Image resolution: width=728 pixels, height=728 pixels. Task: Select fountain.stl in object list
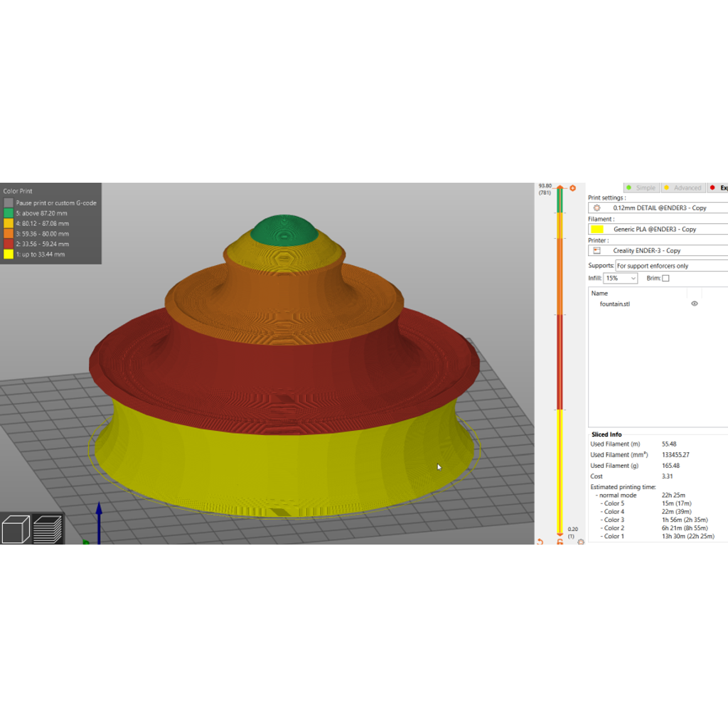(615, 304)
